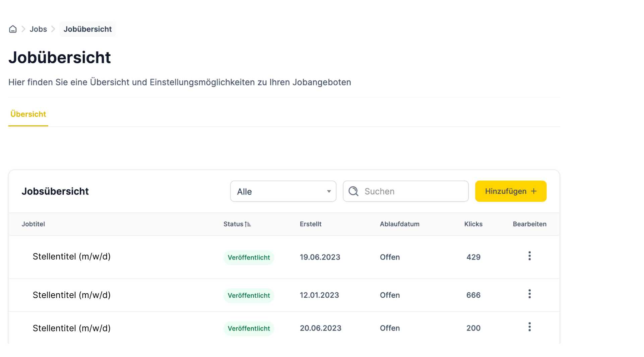Sort by Status column header
Screen dimensions: 644x357
[x=237, y=224]
